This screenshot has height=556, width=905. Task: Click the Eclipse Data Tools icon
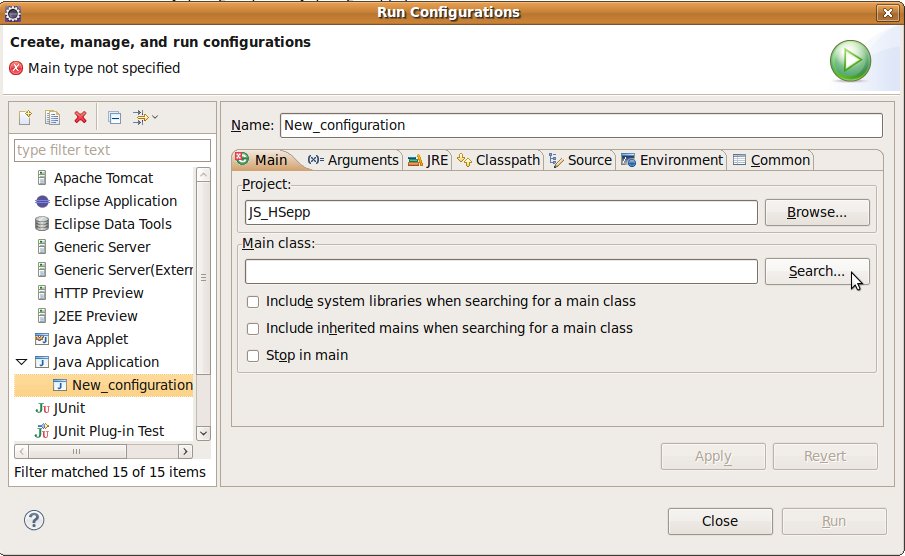point(42,224)
